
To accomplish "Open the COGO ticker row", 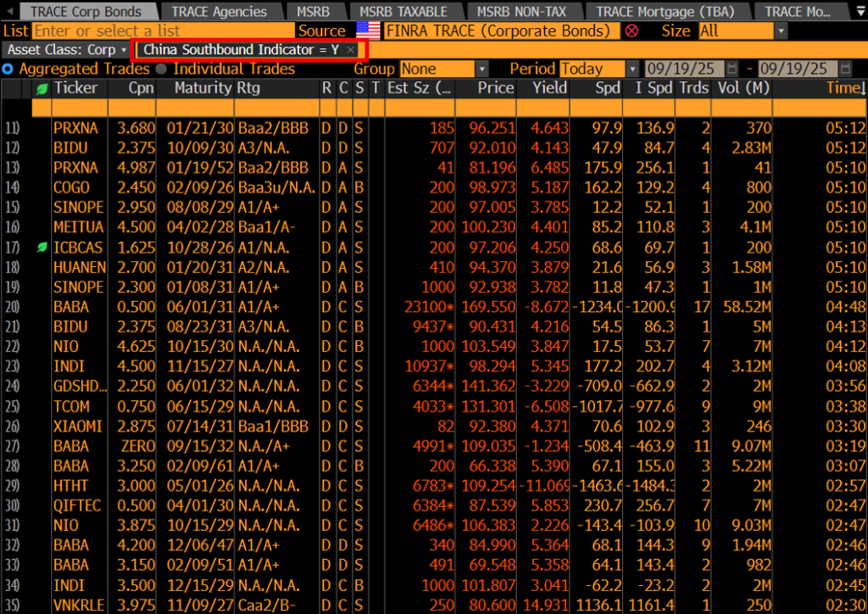I will (x=71, y=187).
